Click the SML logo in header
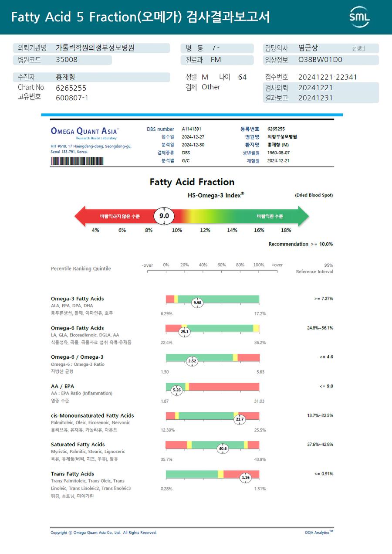The width and height of the screenshot is (392, 554). point(359,17)
